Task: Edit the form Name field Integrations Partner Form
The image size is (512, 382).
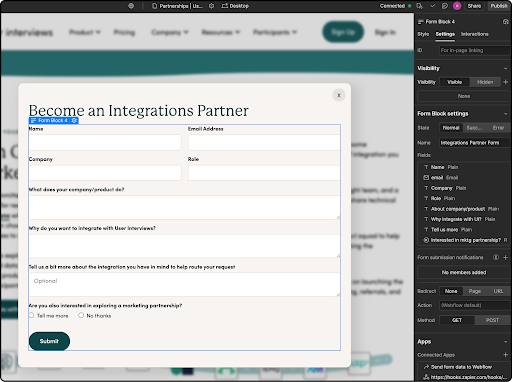Action: 474,143
